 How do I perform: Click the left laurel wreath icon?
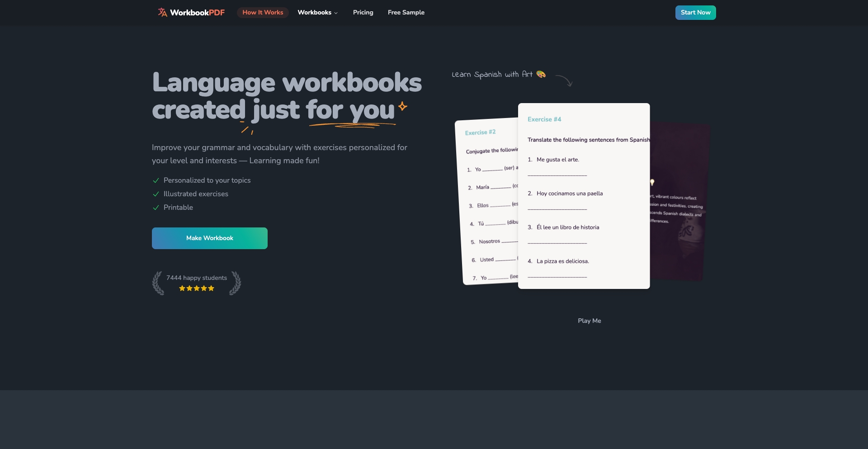[158, 283]
